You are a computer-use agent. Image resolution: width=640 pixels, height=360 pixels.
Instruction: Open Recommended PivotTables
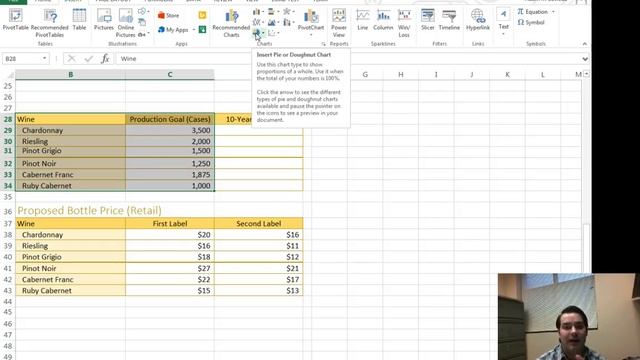49,22
